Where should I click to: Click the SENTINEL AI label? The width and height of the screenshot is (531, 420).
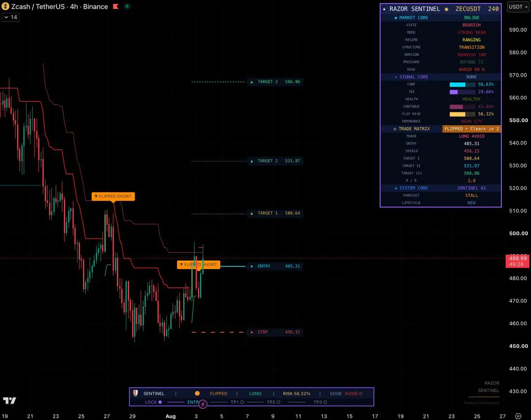472,188
